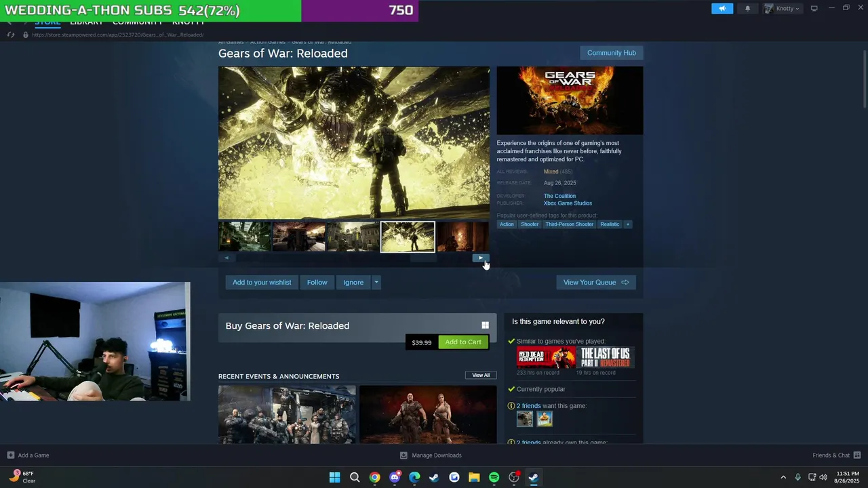
Task: Click the info icon beside 2 friends want
Action: [511, 406]
